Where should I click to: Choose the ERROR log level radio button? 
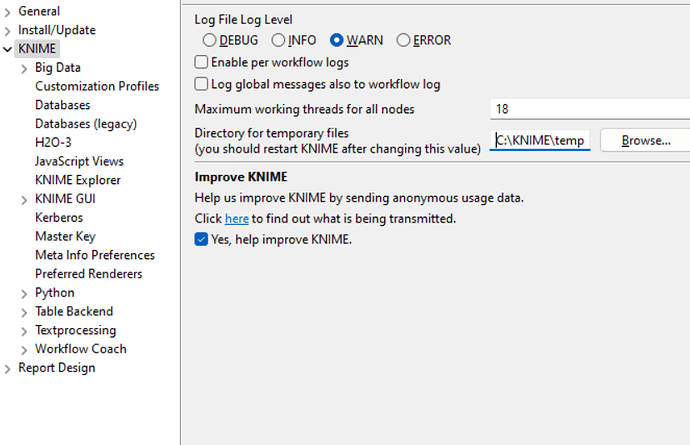(x=403, y=41)
